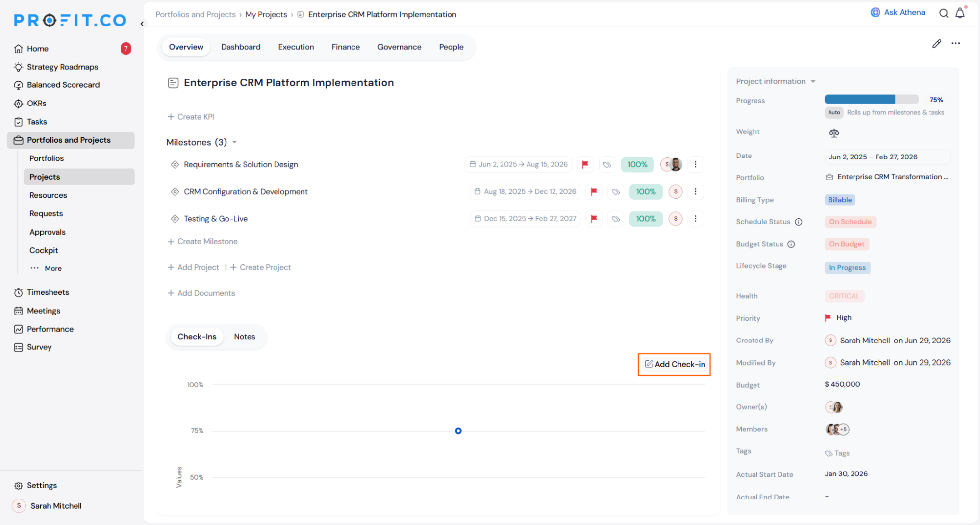Click the pencil edit project icon

(x=936, y=44)
